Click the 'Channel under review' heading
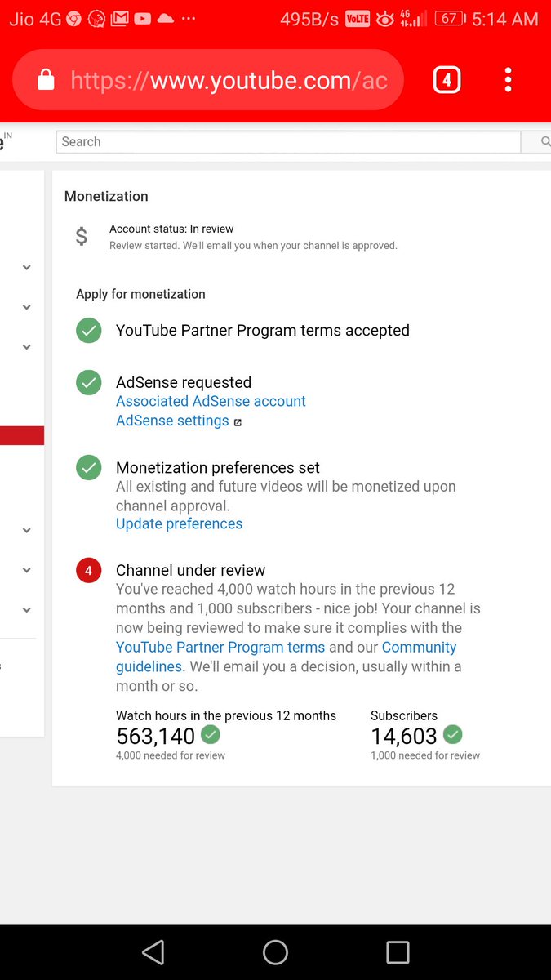551x980 pixels. [x=190, y=570]
